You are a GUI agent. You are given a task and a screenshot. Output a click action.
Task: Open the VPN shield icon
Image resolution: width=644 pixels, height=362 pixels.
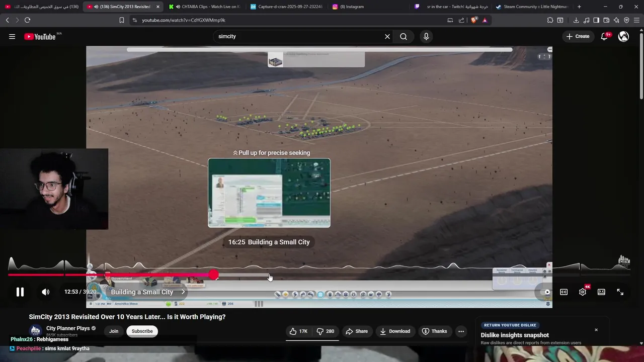click(626, 20)
